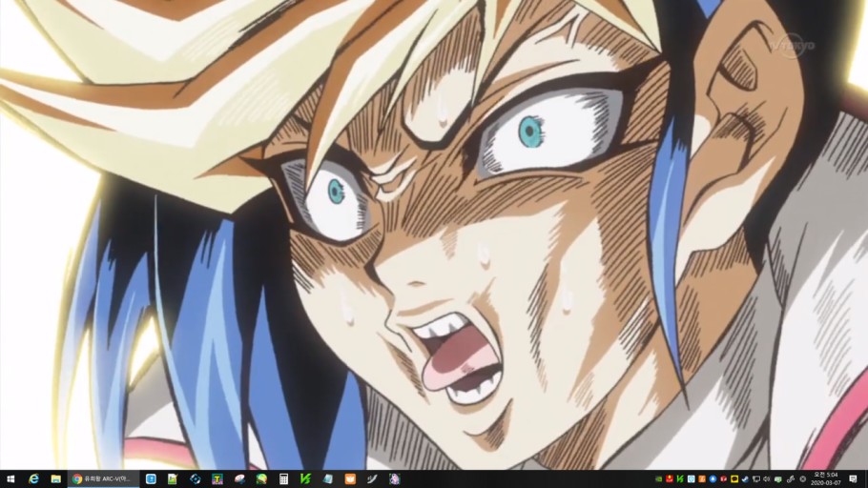
Task: Open the green V3 tray icon
Action: pos(680,479)
